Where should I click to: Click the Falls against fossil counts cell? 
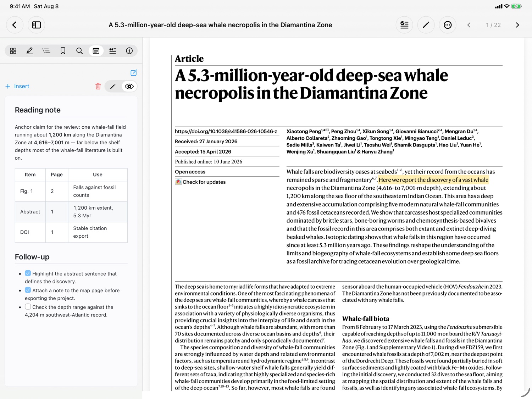[x=98, y=191]
